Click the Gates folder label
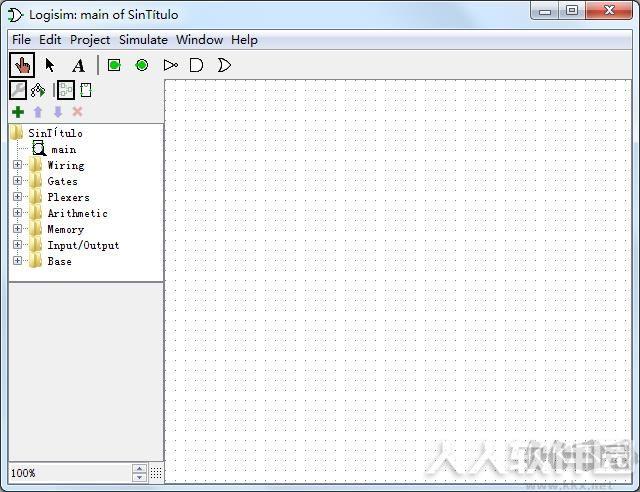Image resolution: width=640 pixels, height=492 pixels. click(62, 181)
